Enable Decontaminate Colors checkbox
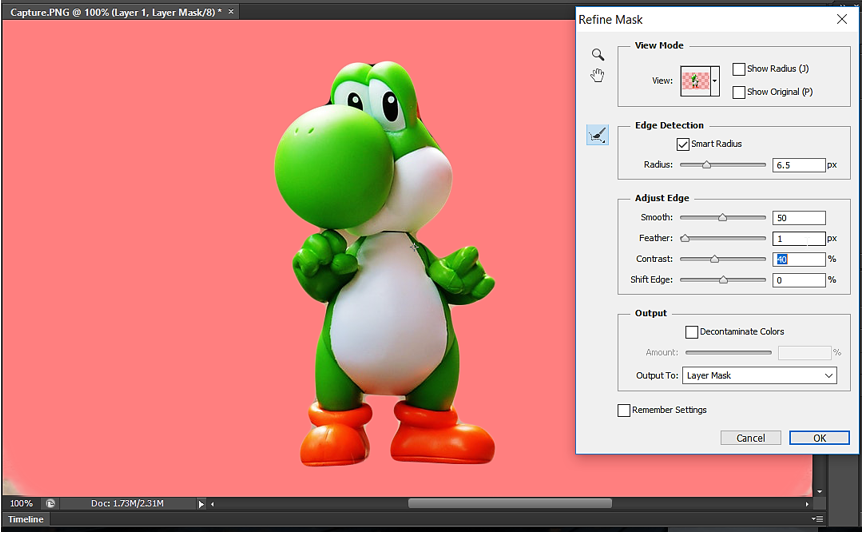Viewport: 864px width, 533px height. [692, 332]
